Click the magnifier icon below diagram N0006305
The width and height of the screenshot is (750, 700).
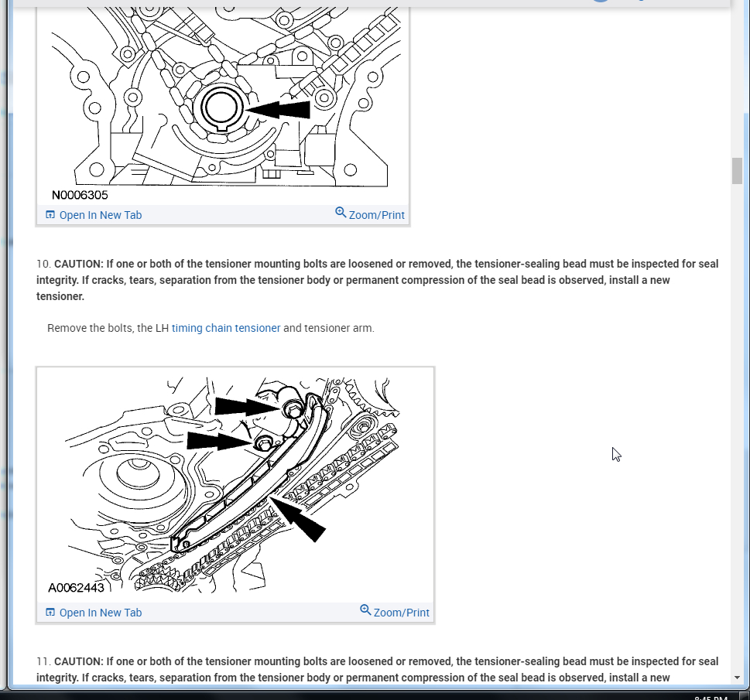[x=341, y=212]
